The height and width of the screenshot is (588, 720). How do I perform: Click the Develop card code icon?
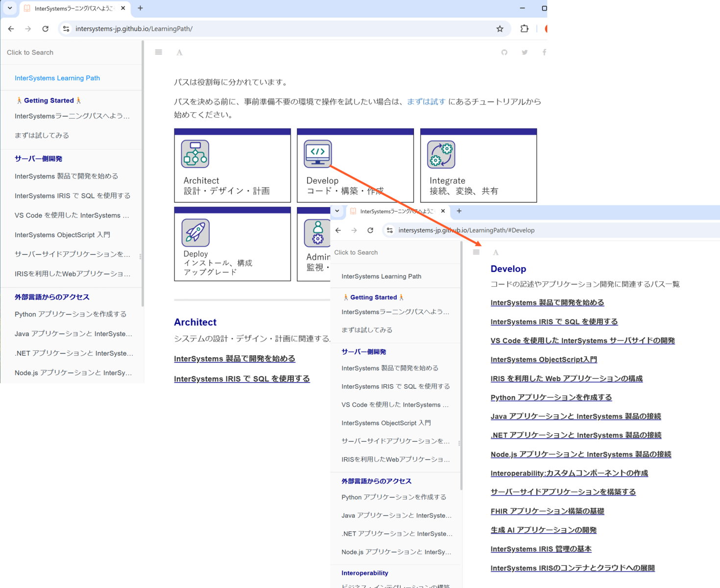tap(317, 154)
